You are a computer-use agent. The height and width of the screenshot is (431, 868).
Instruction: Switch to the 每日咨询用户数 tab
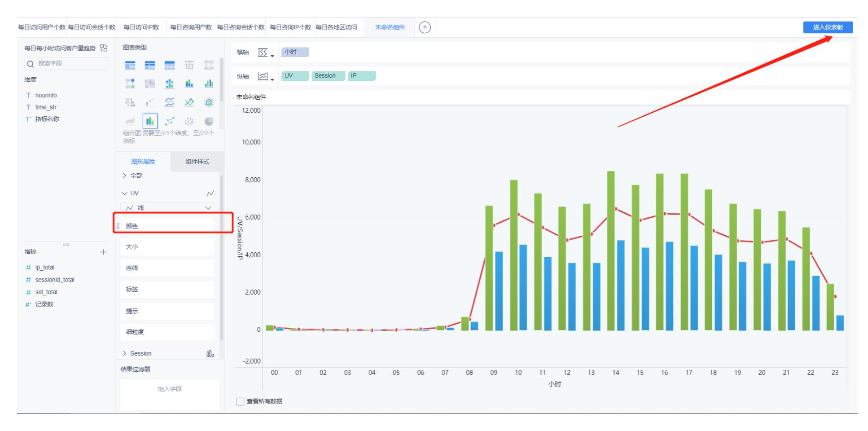[x=191, y=27]
